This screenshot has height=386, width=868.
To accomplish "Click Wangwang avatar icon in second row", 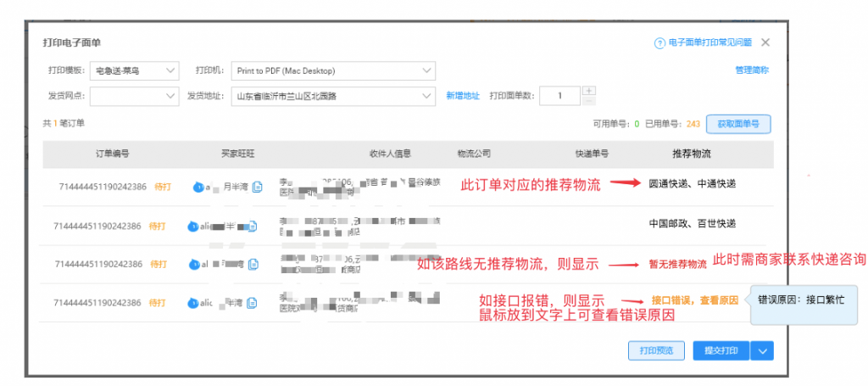I will (192, 226).
